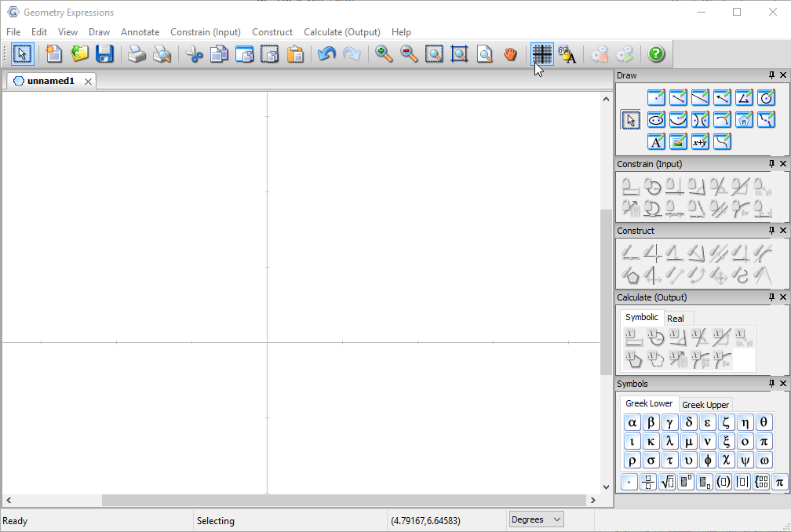This screenshot has height=532, width=791.
Task: Select the regular N-gon tool
Action: (x=744, y=120)
